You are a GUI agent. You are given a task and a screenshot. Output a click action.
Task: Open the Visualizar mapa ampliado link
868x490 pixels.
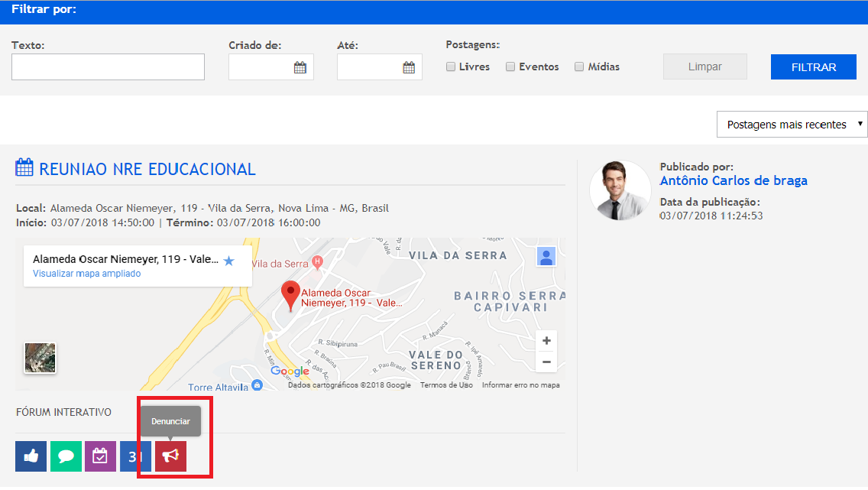point(86,274)
